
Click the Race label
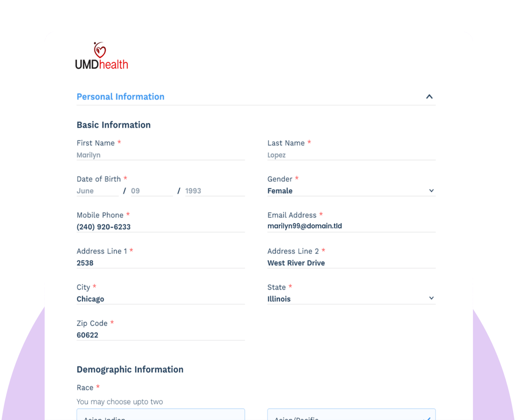point(85,388)
